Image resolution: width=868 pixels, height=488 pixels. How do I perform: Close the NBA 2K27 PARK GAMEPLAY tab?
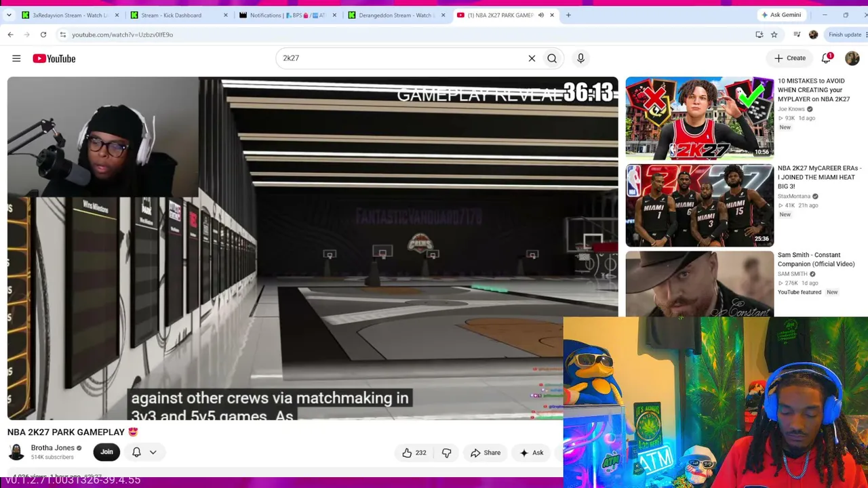[x=552, y=15]
